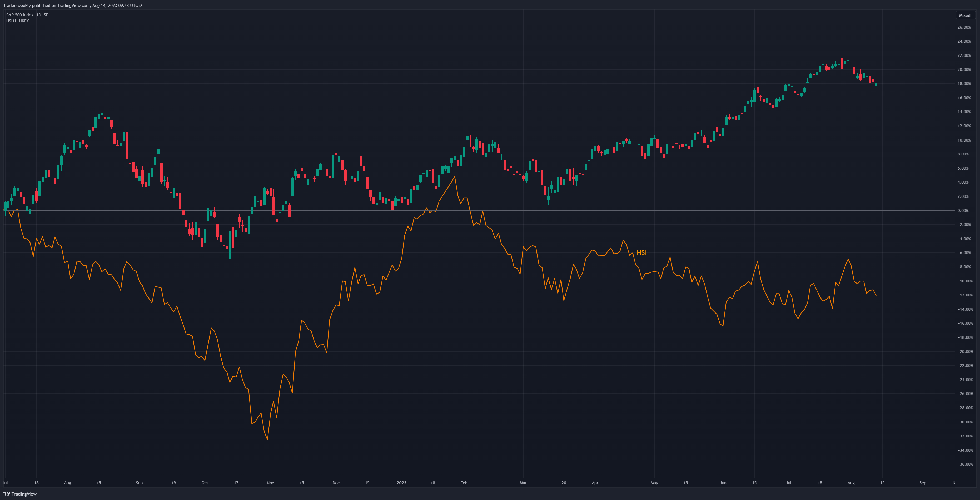Viewport: 980px width, 500px height.
Task: Click the Dec label on time axis
Action: (x=336, y=483)
